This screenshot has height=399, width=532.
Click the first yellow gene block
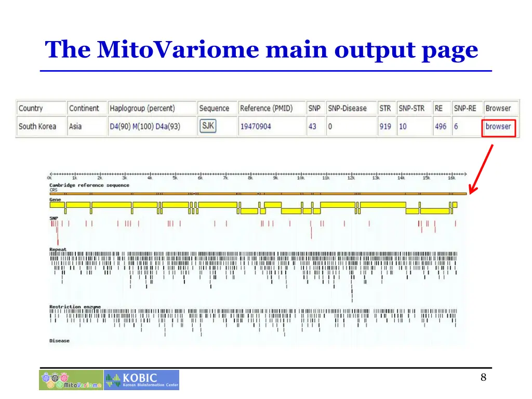point(57,205)
